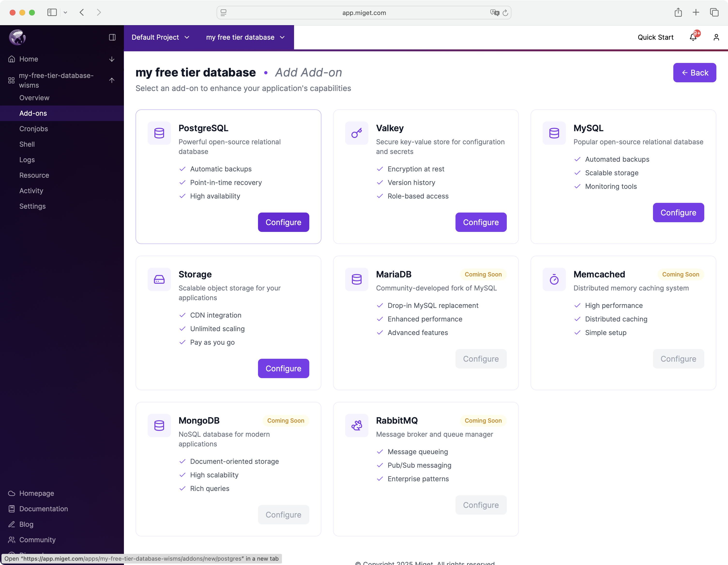The width and height of the screenshot is (728, 565).
Task: Click disabled MariaDB Configure button
Action: (481, 359)
